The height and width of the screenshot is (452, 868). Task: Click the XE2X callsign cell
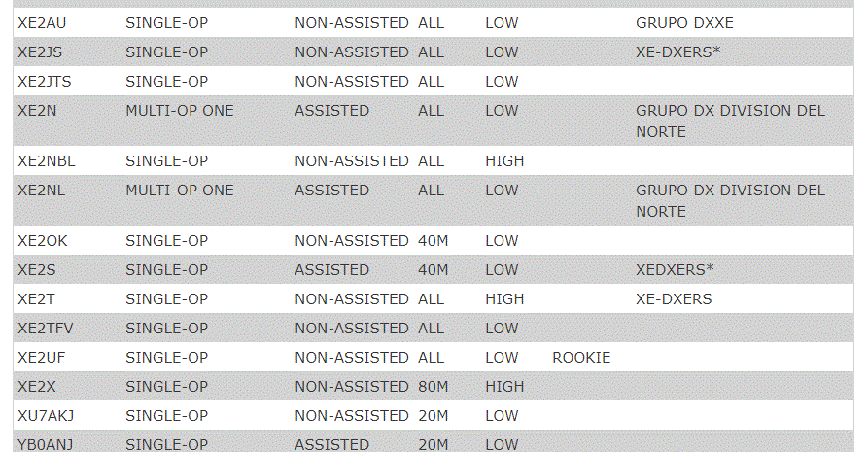point(37,387)
